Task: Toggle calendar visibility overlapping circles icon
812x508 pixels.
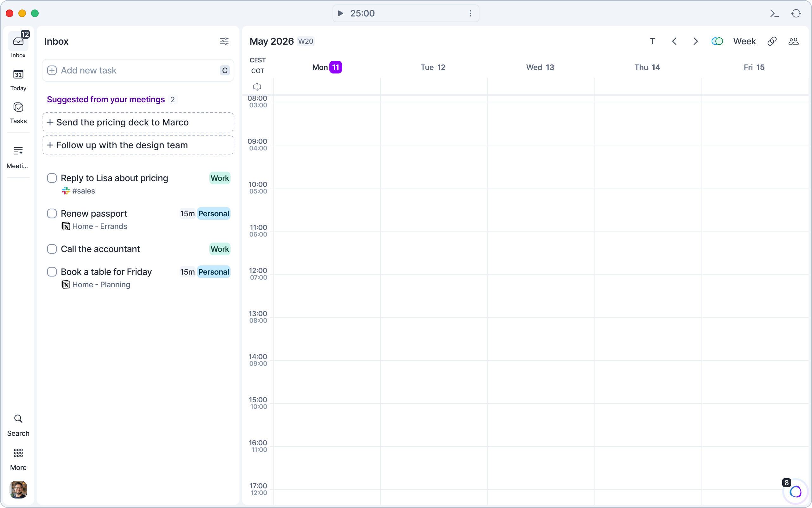Action: tap(717, 41)
